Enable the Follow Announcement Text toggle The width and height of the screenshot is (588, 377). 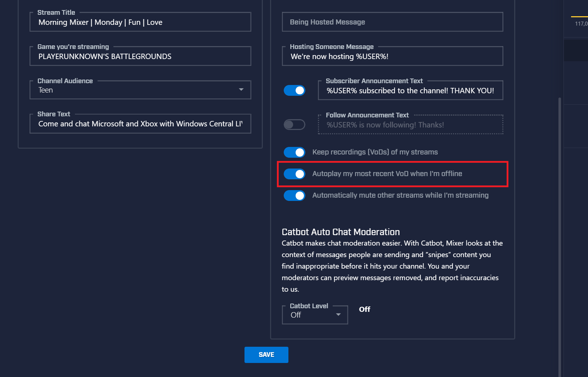[x=294, y=125]
